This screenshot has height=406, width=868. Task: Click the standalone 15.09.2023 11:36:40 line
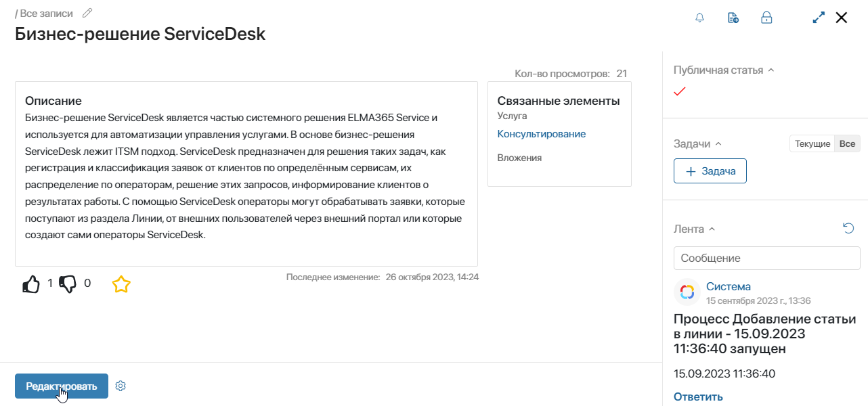pos(724,374)
